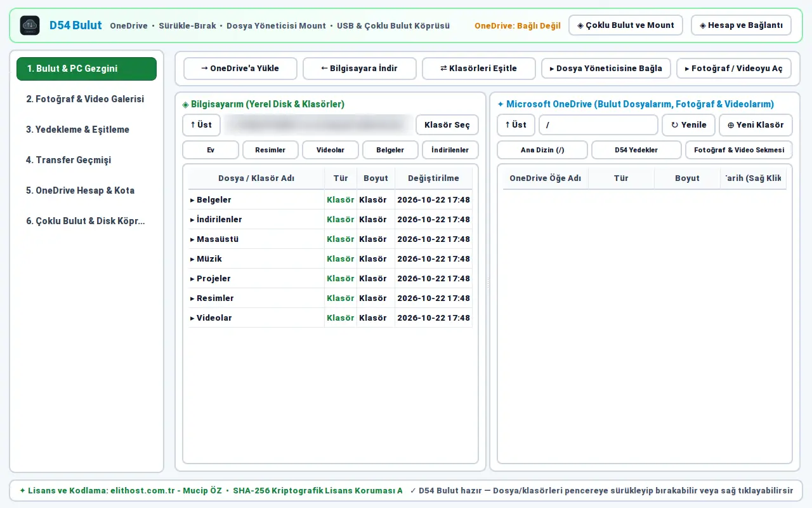Viewport: 812px width, 508px height.
Task: Open D54 Yedekler shortcut
Action: click(x=636, y=150)
